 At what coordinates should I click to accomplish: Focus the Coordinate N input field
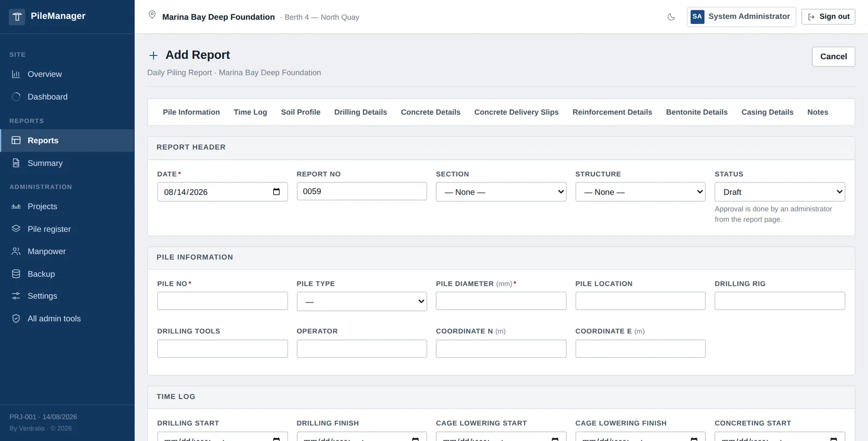coord(501,349)
